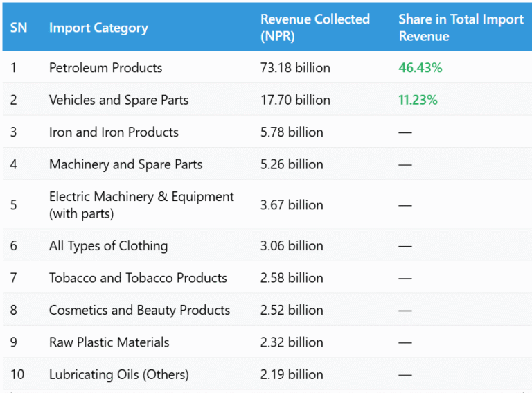Click the green 46.43% share value
The width and height of the screenshot is (532, 393).
420,68
